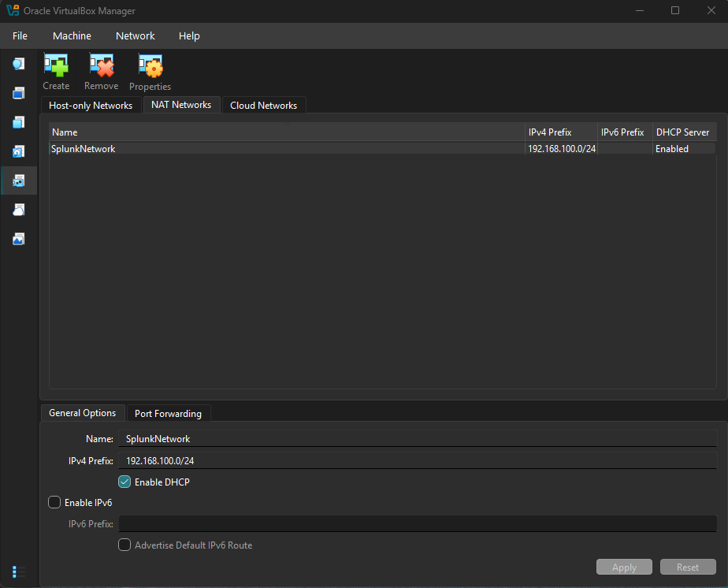Open the Cloud Profile Manager icon
The height and width of the screenshot is (588, 728).
pos(18,210)
